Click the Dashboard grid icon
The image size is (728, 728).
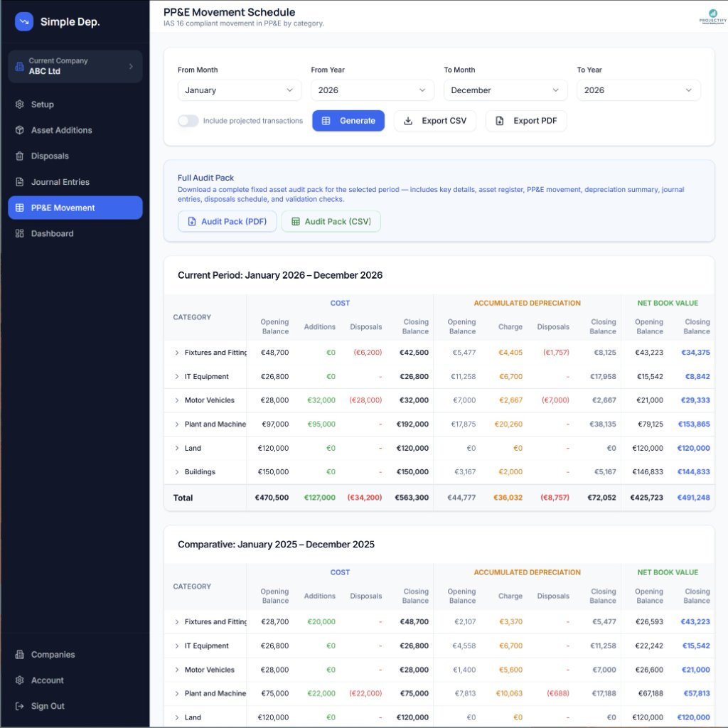[x=19, y=233]
